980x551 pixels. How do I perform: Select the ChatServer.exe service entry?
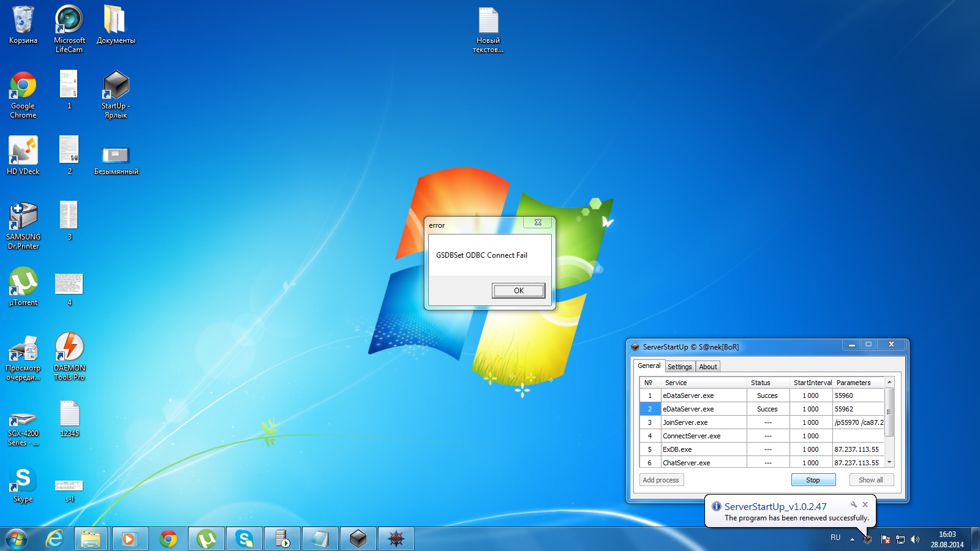761,463
